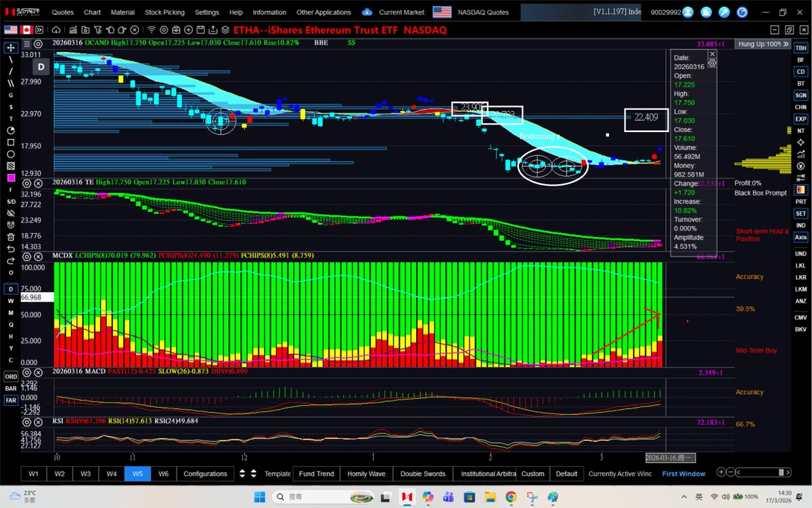Image resolution: width=812 pixels, height=508 pixels.
Task: Toggle the FAR button in left sidebar
Action: coord(11,400)
